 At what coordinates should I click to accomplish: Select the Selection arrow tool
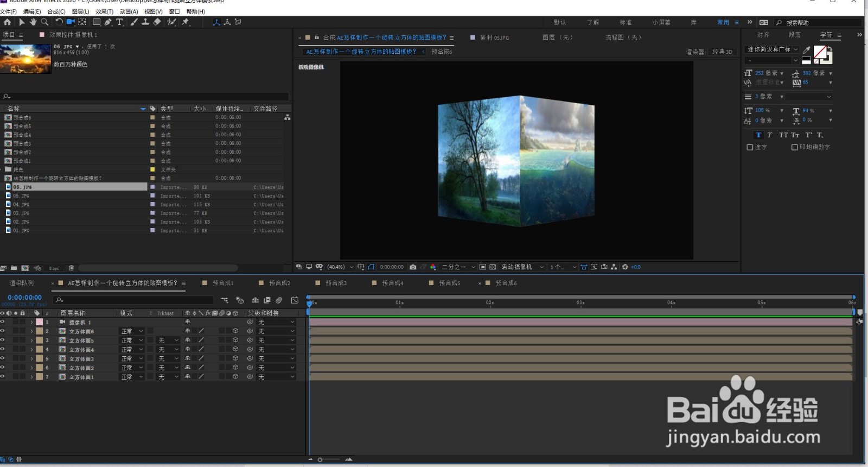(22, 22)
